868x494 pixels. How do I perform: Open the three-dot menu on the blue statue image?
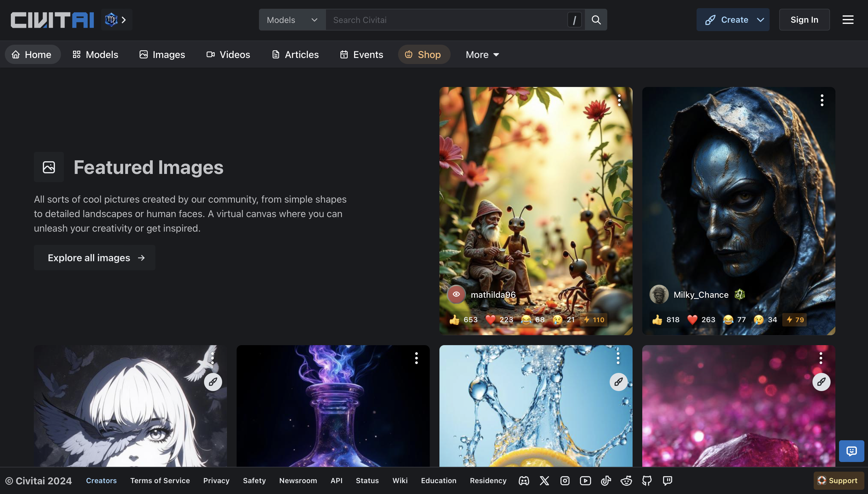(x=822, y=101)
